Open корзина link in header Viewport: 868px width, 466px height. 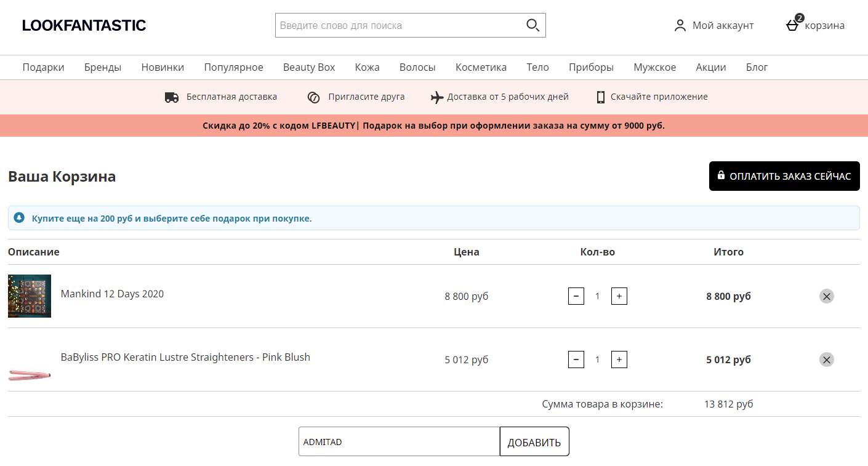pyautogui.click(x=825, y=25)
